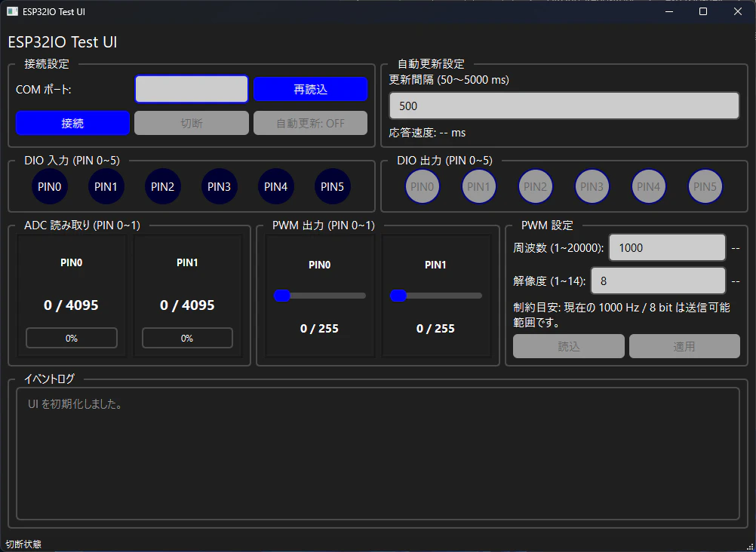
Task: Click the ADC PIN1 0% progress bar
Action: coord(187,338)
